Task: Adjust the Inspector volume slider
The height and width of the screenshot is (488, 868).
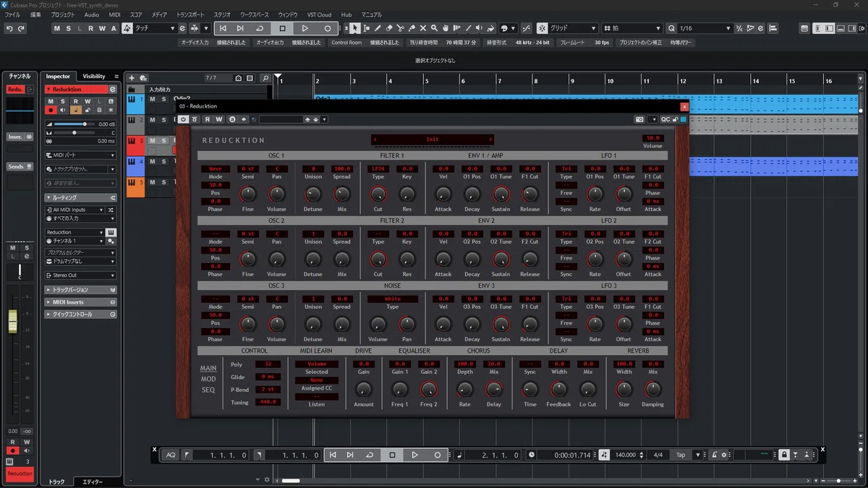Action: point(75,124)
